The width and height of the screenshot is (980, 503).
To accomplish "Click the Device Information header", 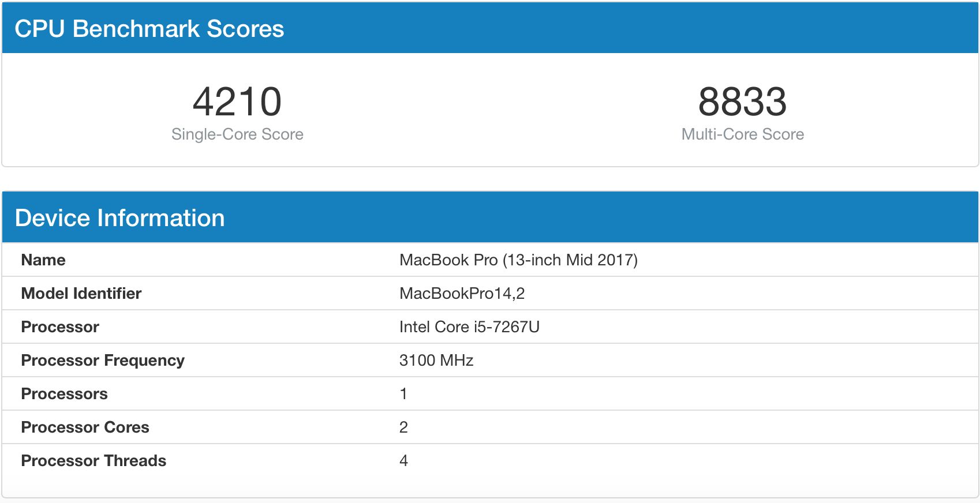I will (119, 218).
